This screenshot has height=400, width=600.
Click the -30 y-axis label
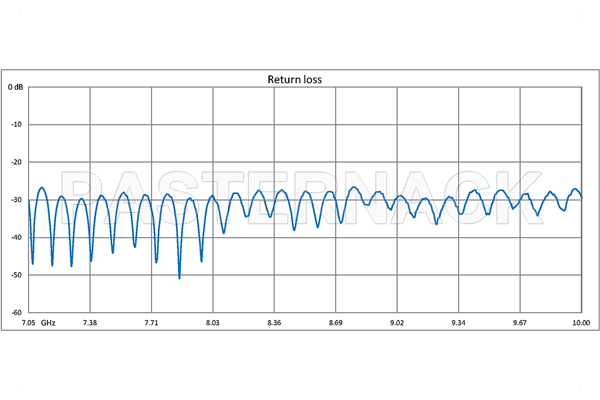pyautogui.click(x=17, y=200)
